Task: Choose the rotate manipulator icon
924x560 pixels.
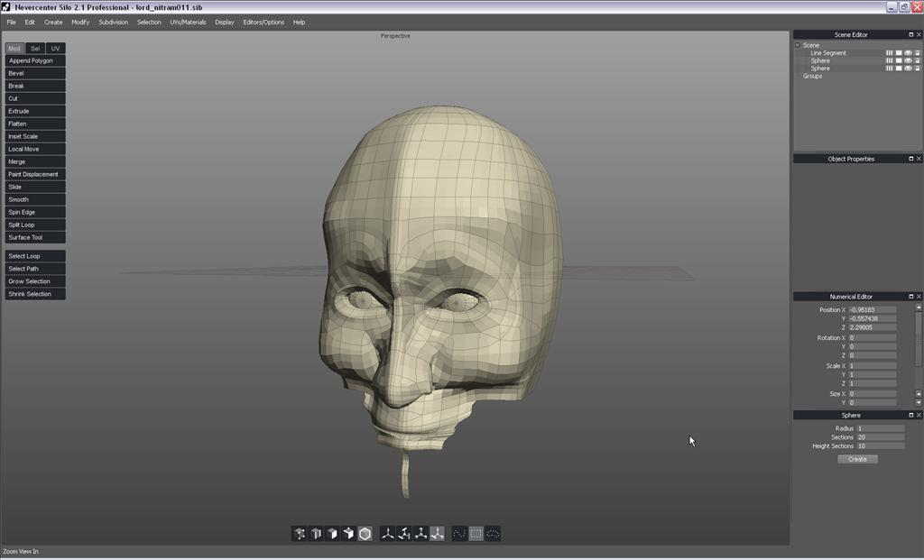Action: 404,534
